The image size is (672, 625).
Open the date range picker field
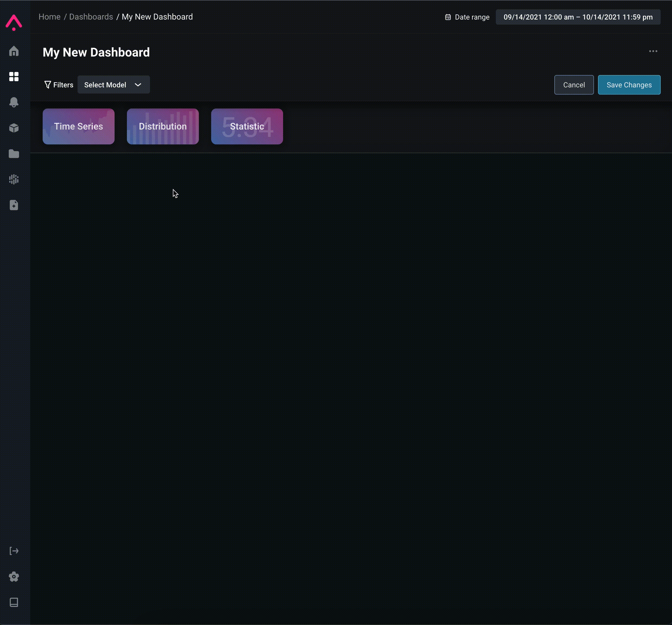click(x=578, y=17)
